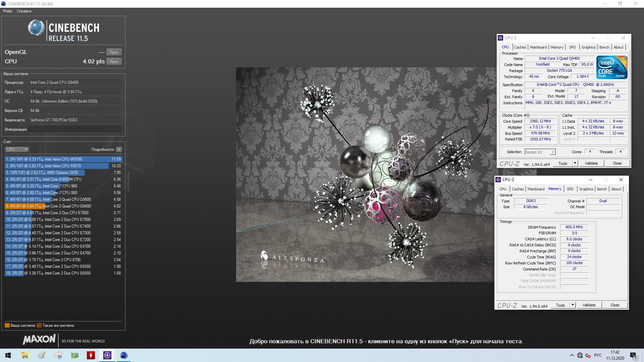Select Xeon X5570 ranking row
644x362 pixels.
pyautogui.click(x=63, y=166)
